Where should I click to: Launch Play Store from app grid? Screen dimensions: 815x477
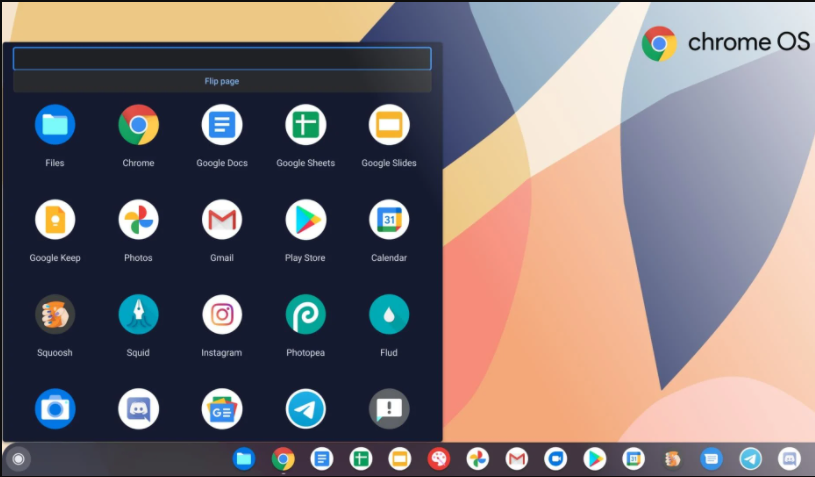pos(306,219)
